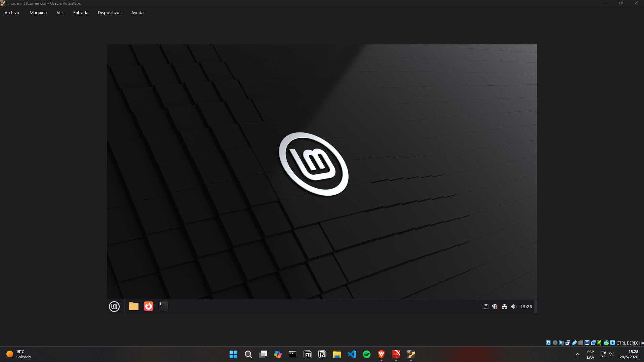Image resolution: width=644 pixels, height=362 pixels.
Task: Click the VirtualBox optical drive indicator
Action: click(555, 343)
